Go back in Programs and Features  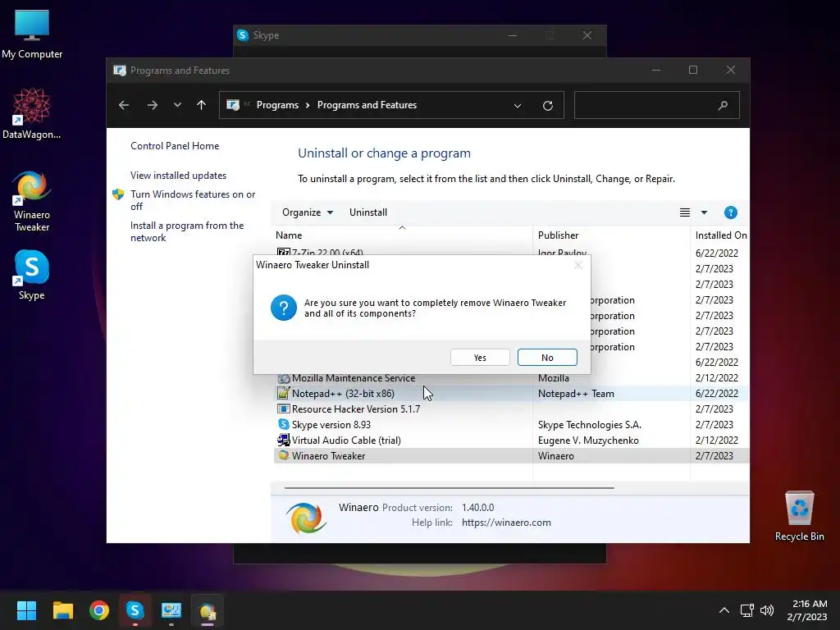tap(124, 105)
